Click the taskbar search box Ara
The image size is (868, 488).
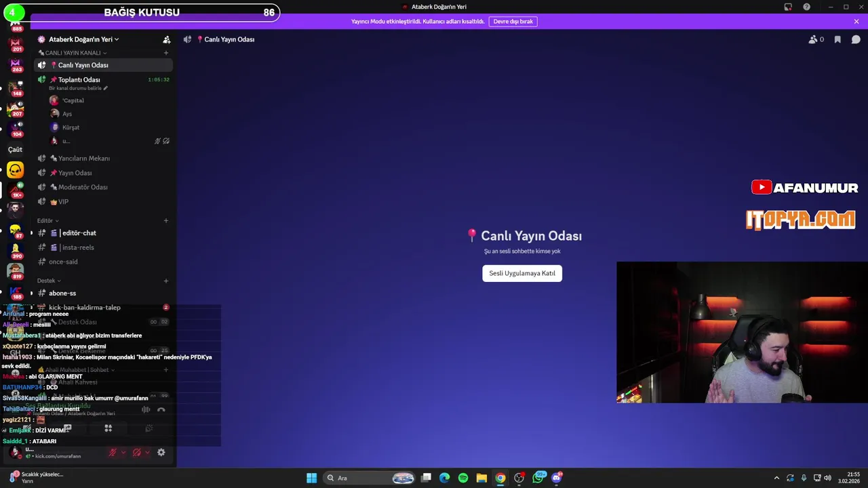[x=368, y=478]
